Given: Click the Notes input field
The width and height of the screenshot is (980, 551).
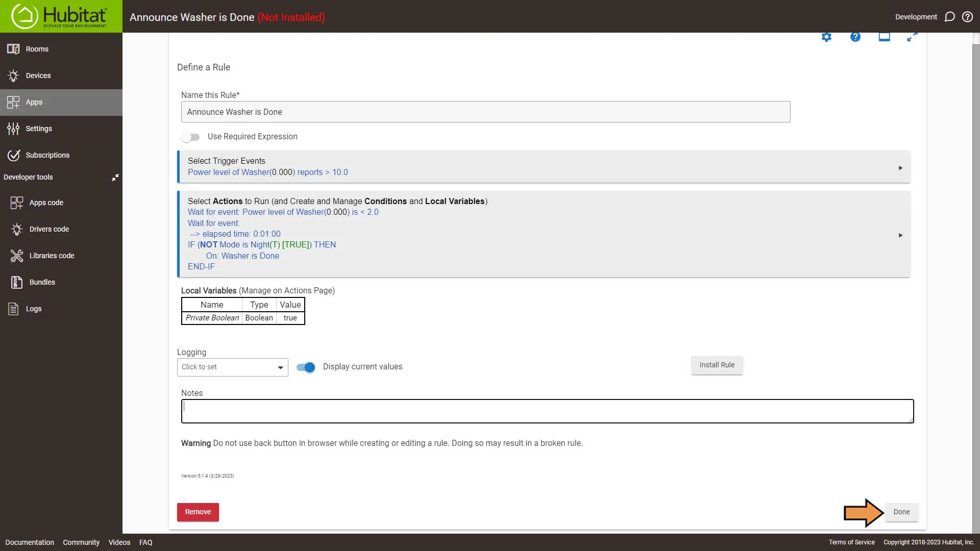Looking at the screenshot, I should click(547, 410).
